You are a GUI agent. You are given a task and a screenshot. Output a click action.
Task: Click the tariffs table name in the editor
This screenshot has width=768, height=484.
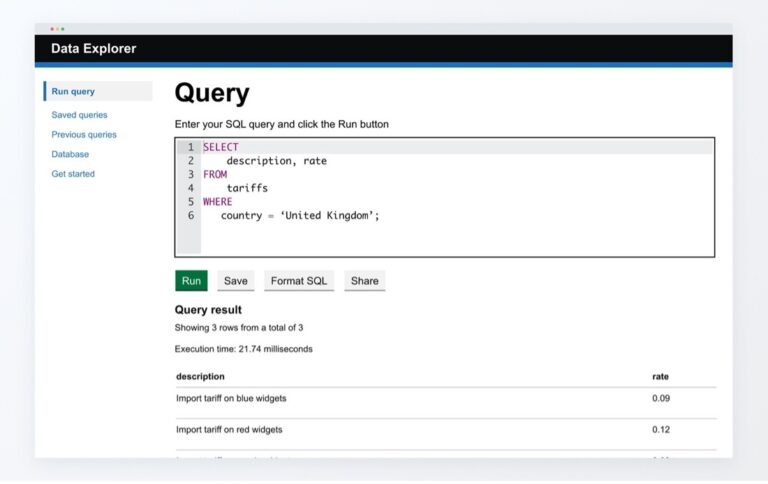pyautogui.click(x=247, y=188)
